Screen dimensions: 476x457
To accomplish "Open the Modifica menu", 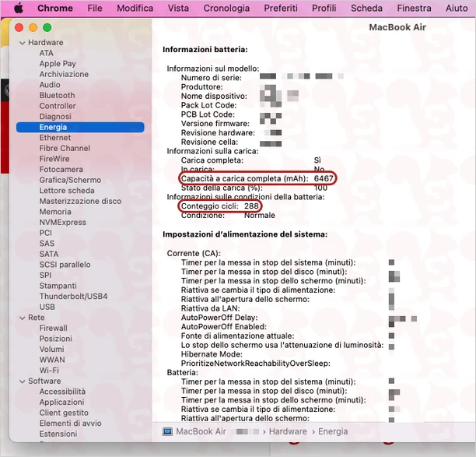I will [x=135, y=9].
